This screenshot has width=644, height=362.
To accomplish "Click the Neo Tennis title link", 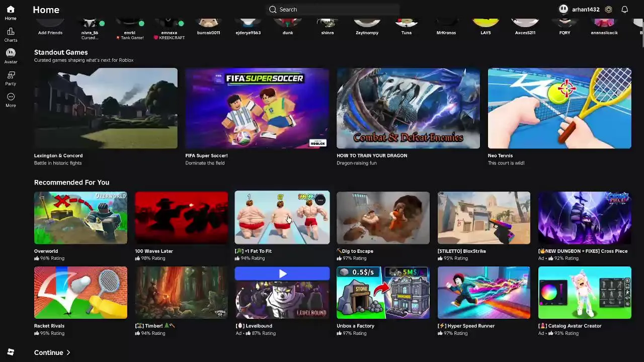I will (500, 156).
